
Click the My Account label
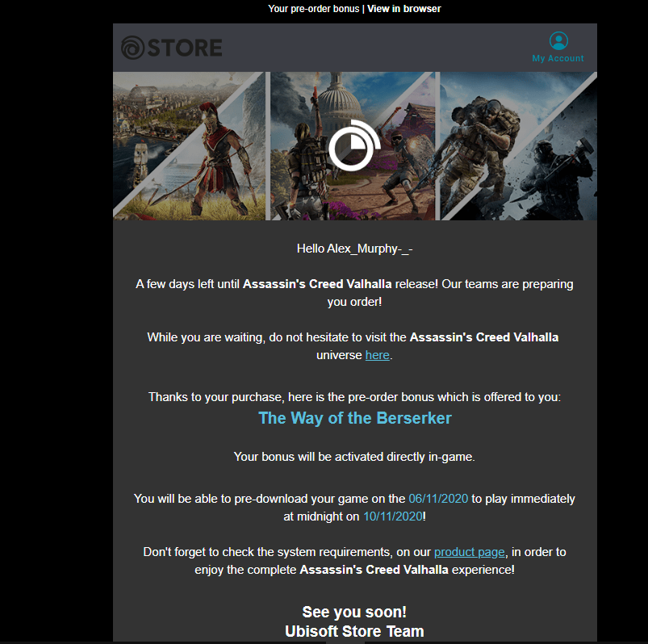(x=558, y=58)
